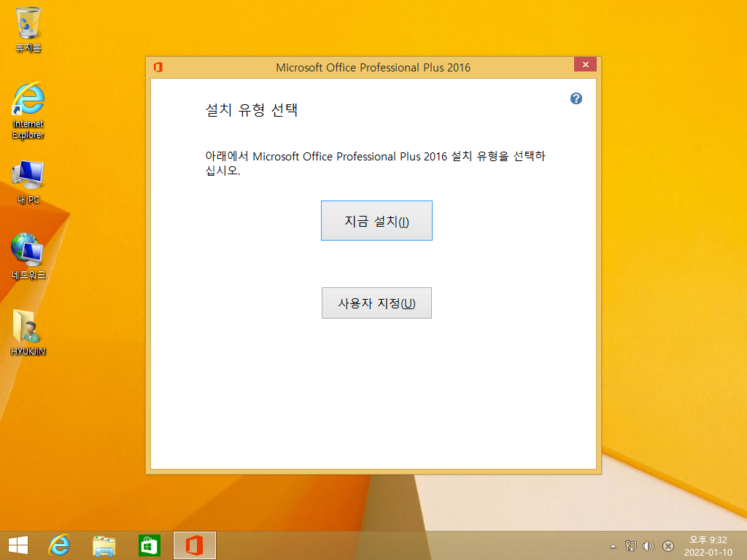Click the 설치 유형 선택 heading

click(252, 110)
